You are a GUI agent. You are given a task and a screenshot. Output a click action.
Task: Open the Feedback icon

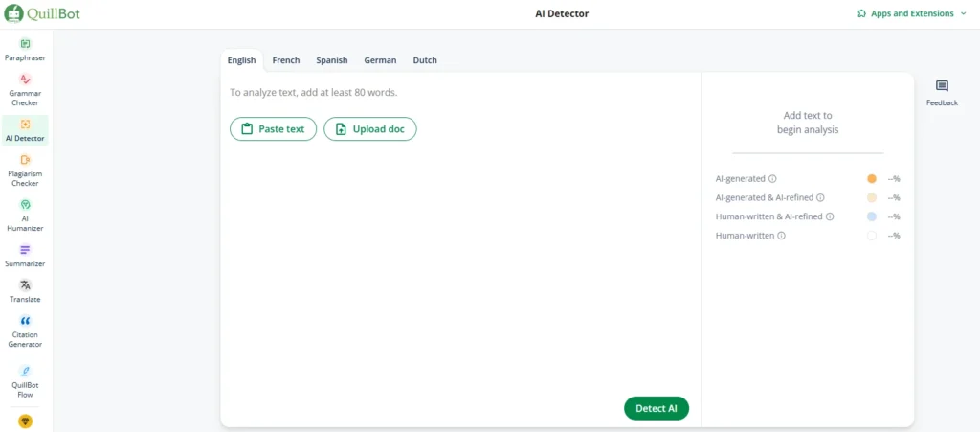(942, 86)
